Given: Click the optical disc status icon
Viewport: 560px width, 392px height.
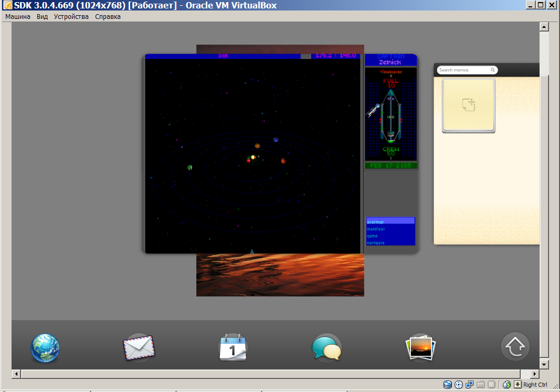Looking at the screenshot, I should [x=458, y=385].
